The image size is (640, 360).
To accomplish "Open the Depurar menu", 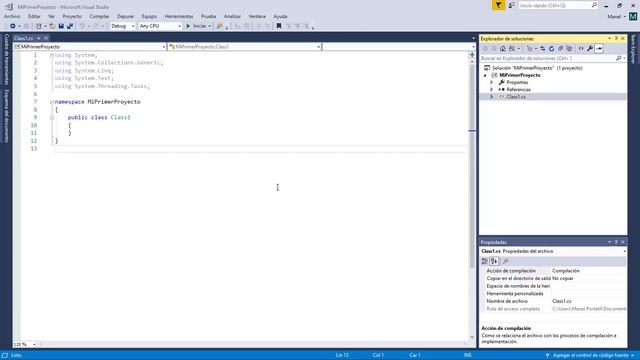I will (x=125, y=16).
